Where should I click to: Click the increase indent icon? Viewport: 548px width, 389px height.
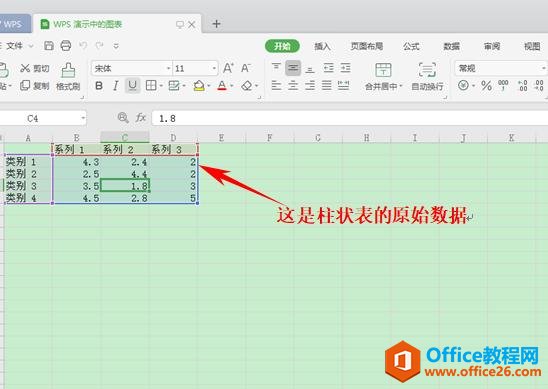(345, 67)
